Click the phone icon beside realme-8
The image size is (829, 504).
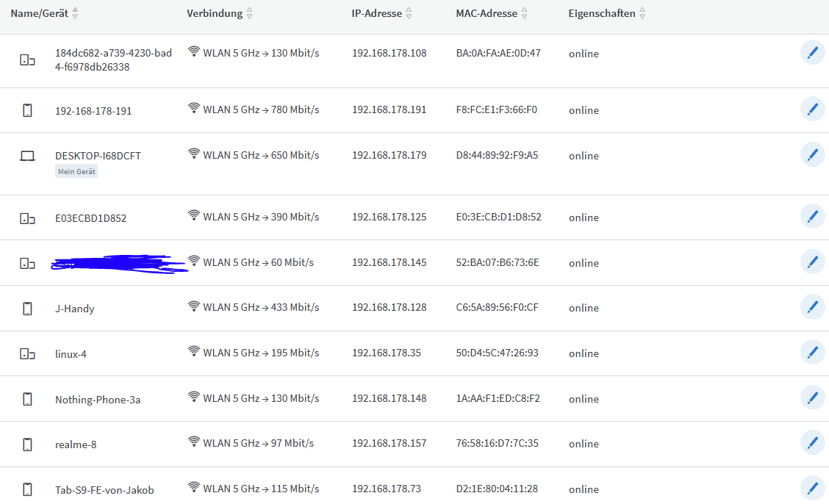(x=27, y=444)
